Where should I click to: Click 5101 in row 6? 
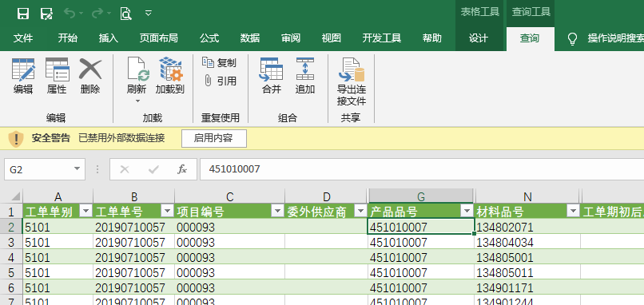pos(58,287)
